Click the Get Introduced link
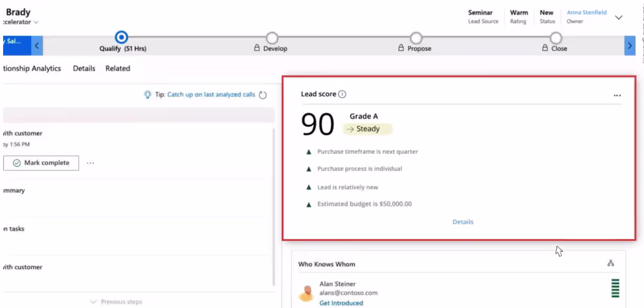 341,303
